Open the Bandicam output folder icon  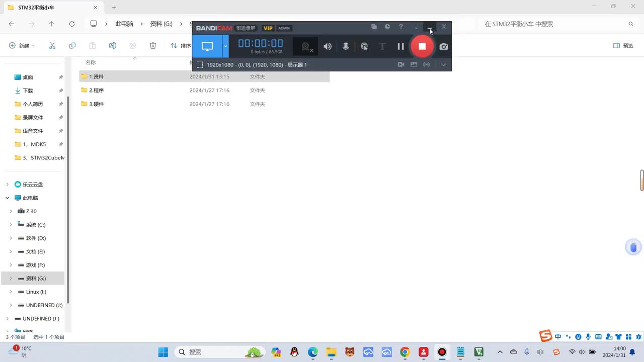pyautogui.click(x=374, y=27)
